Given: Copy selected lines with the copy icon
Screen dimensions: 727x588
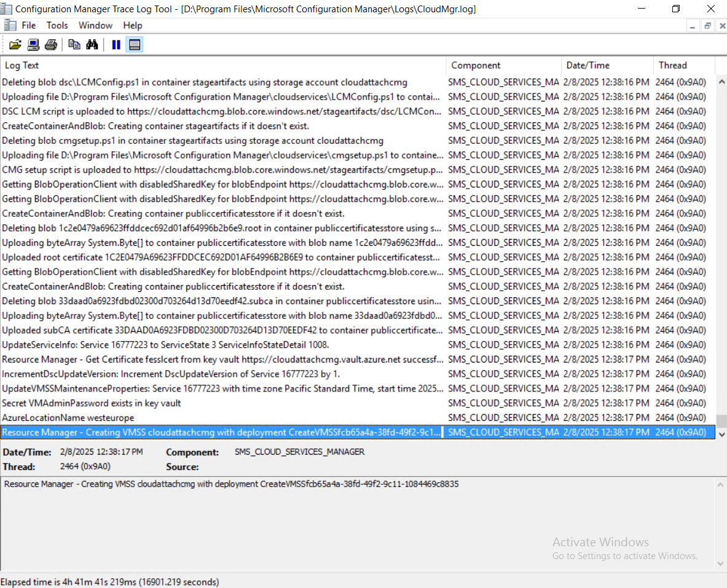Looking at the screenshot, I should (74, 44).
